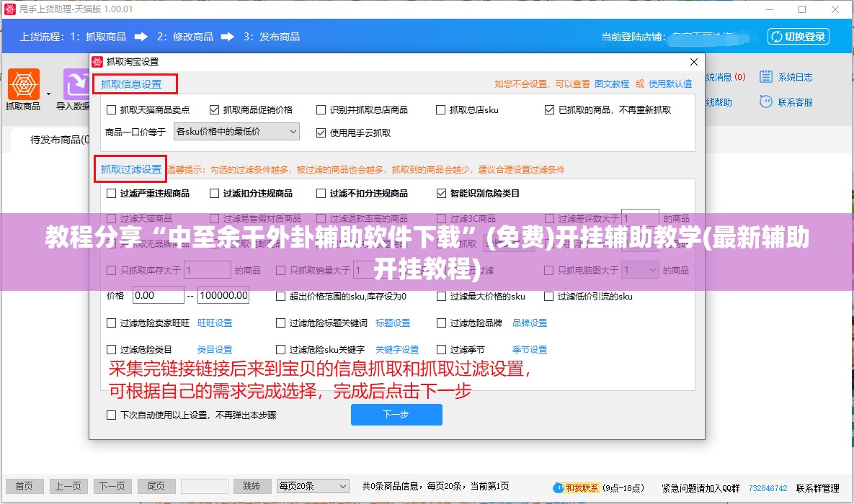Click 抓取过滤设置 section header

coord(131,169)
